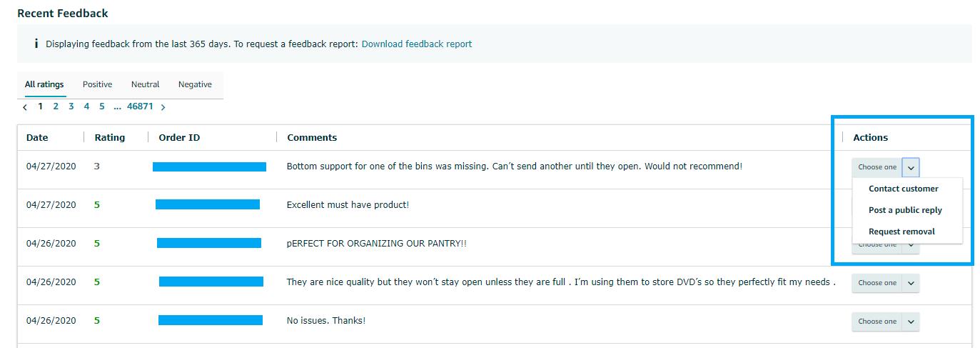Select Post a public reply option
The width and height of the screenshot is (980, 348).
[905, 210]
